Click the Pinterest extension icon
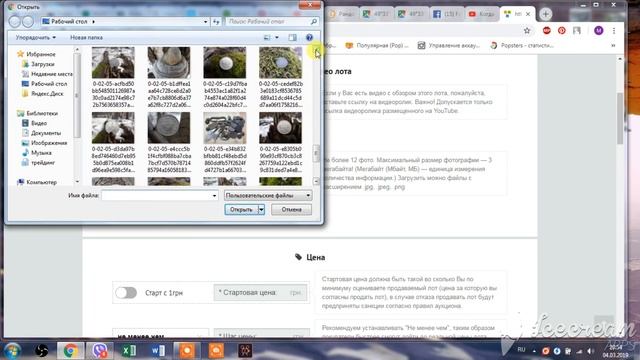640x360 pixels. tap(562, 31)
